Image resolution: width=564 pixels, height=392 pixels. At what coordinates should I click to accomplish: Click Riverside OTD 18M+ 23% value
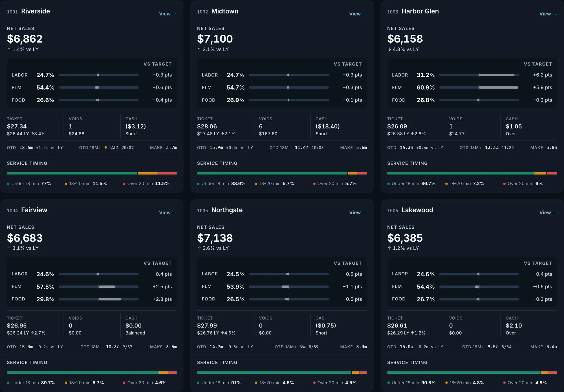114,148
